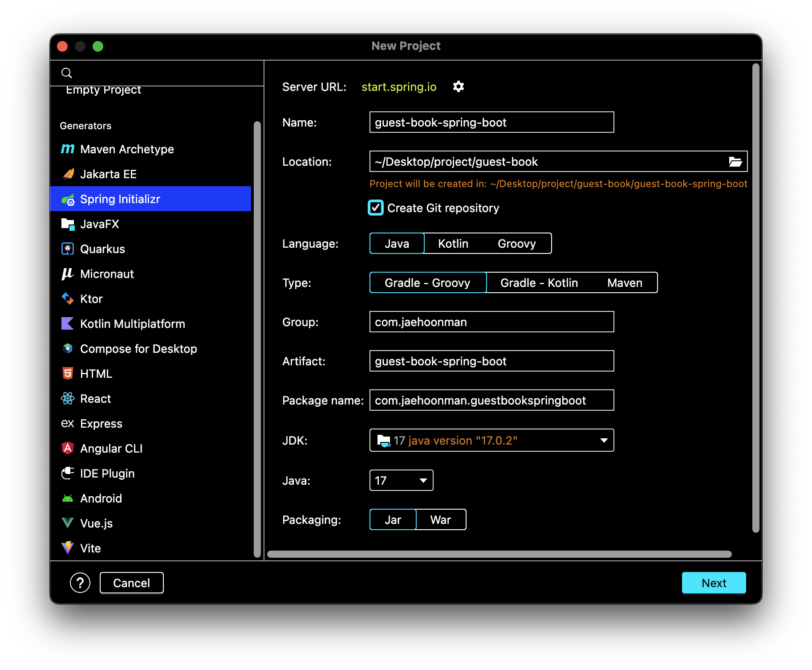The width and height of the screenshot is (812, 670).
Task: Select Jakarta EE generator
Action: [x=150, y=174]
